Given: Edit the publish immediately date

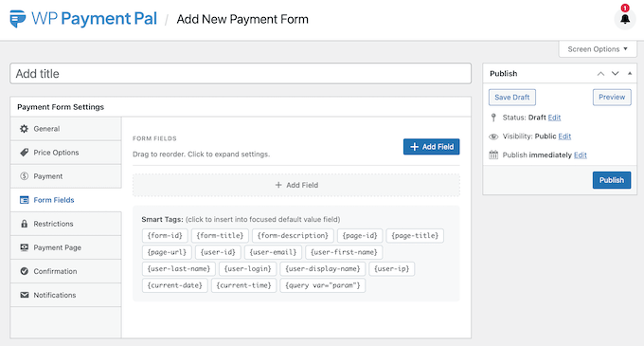Looking at the screenshot, I should (580, 155).
